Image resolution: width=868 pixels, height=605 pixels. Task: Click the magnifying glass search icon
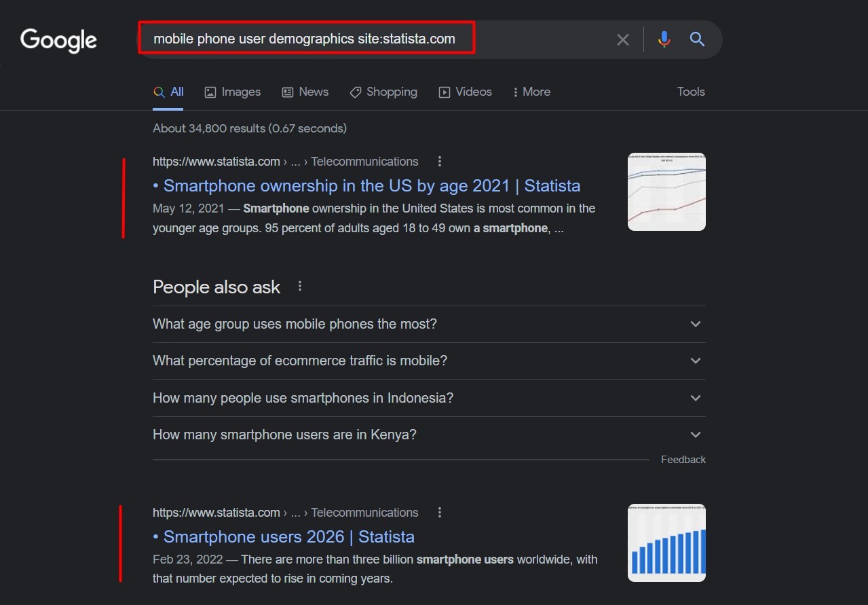[697, 39]
